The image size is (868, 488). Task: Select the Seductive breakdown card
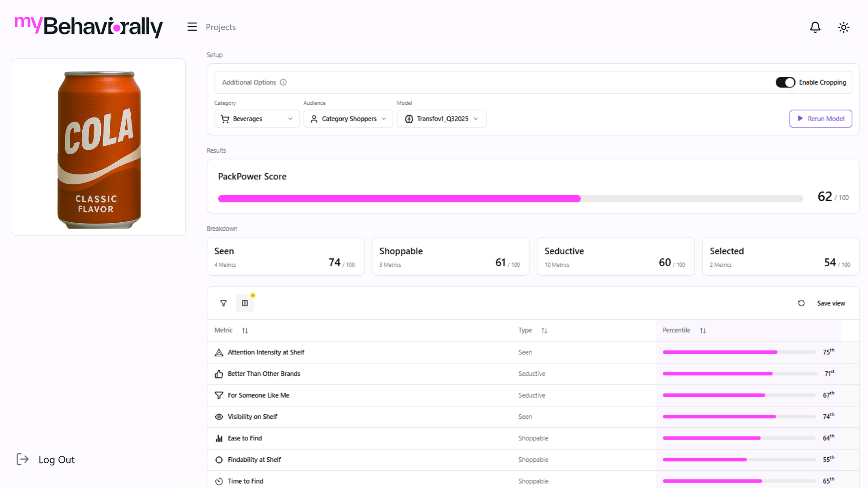[x=615, y=256]
